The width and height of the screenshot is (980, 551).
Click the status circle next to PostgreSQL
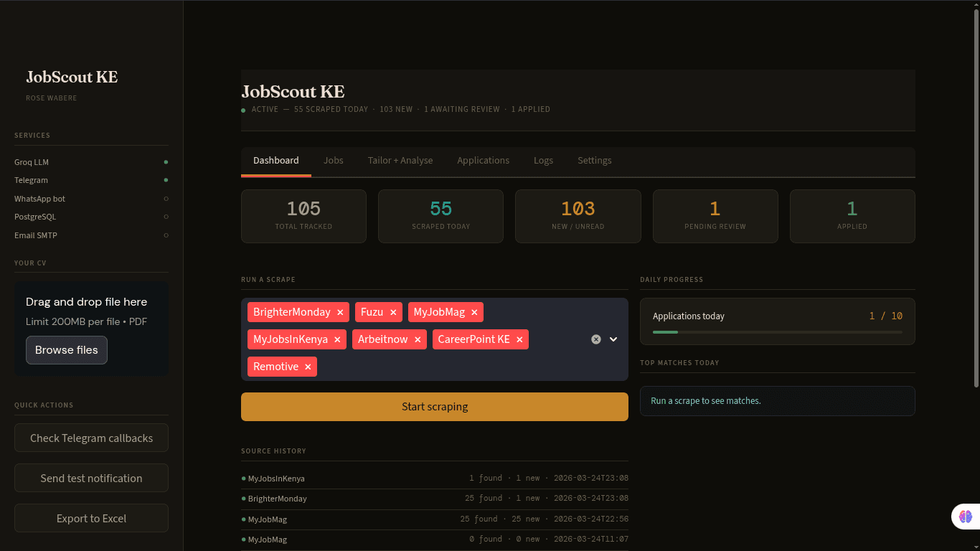[x=166, y=217]
